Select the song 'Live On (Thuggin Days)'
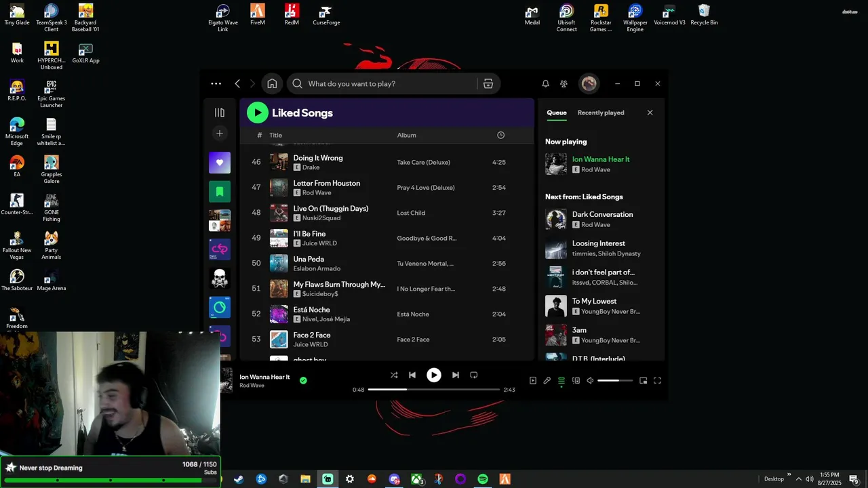This screenshot has width=868, height=488. pyautogui.click(x=331, y=209)
